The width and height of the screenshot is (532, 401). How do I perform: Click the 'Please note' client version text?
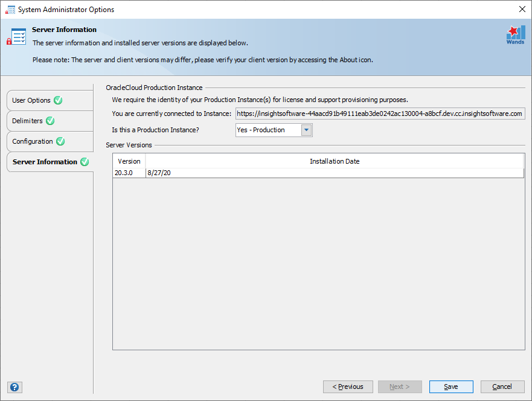202,60
